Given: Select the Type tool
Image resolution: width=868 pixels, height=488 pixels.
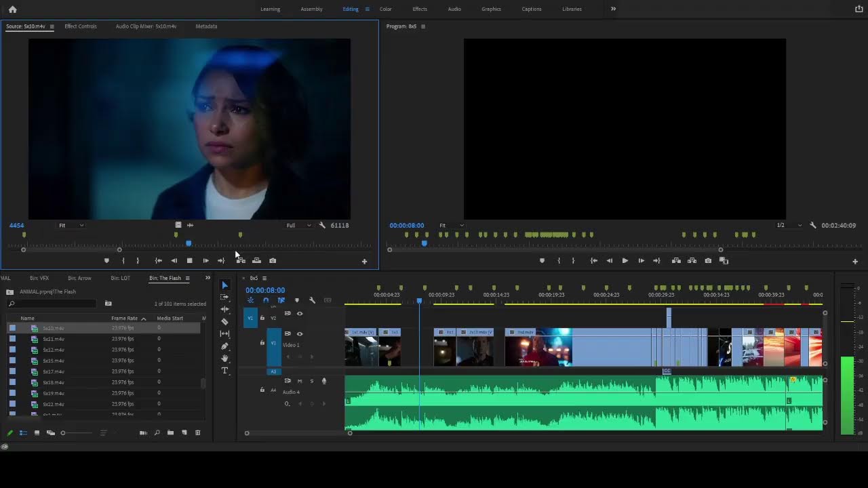Looking at the screenshot, I should point(225,370).
